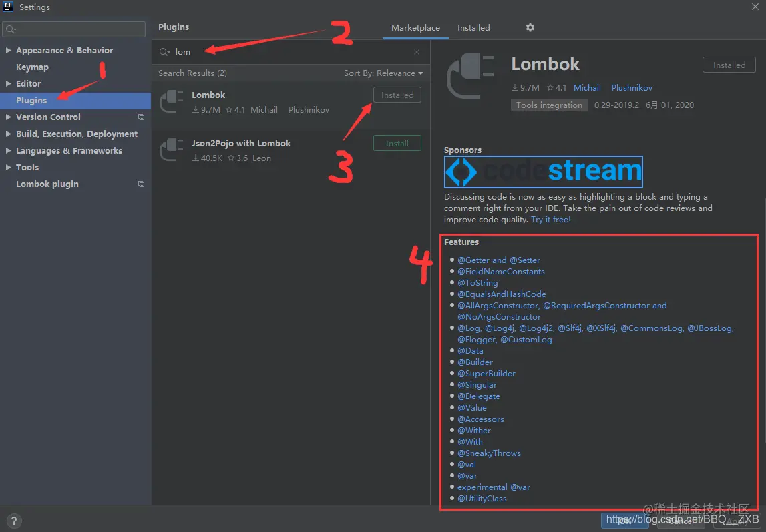Click the Lombok plugin icon in results

(x=172, y=102)
